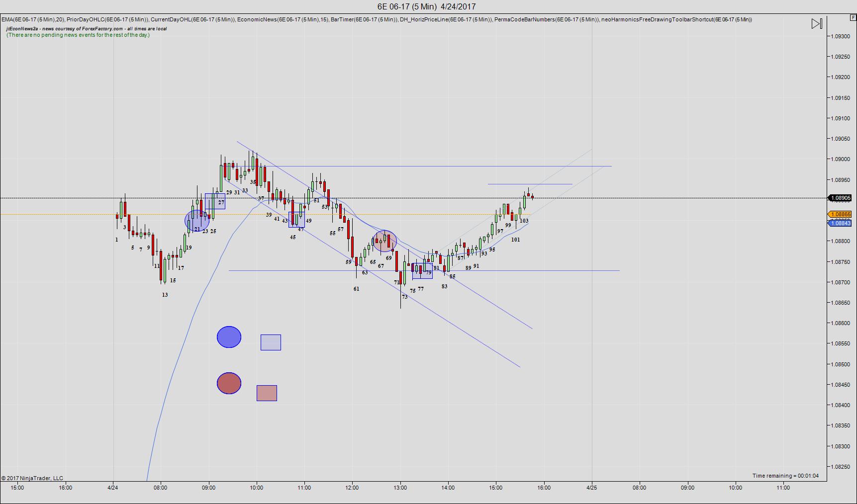
Task: Click bar number 73 under the session low
Action: pyautogui.click(x=404, y=297)
